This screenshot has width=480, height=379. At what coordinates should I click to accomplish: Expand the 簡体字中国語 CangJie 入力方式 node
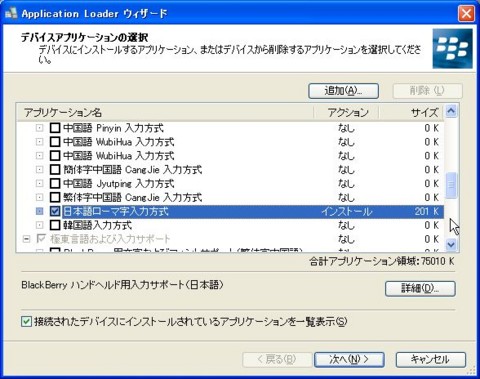[x=40, y=170]
